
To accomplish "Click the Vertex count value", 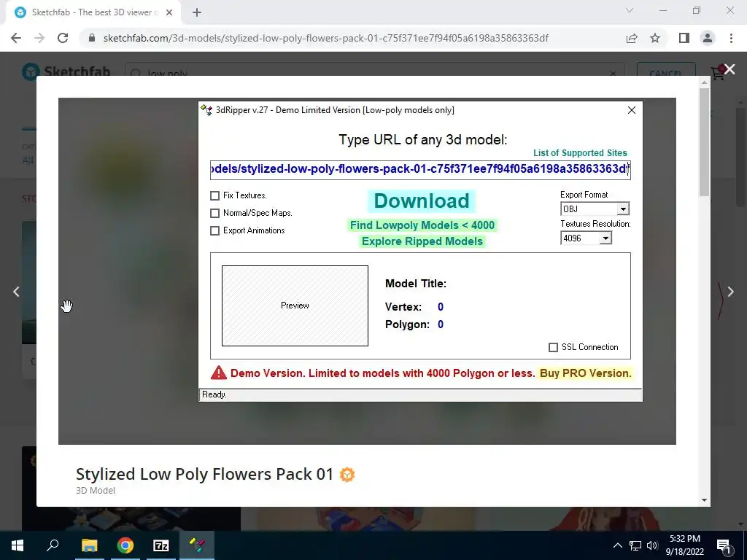I will [x=441, y=307].
